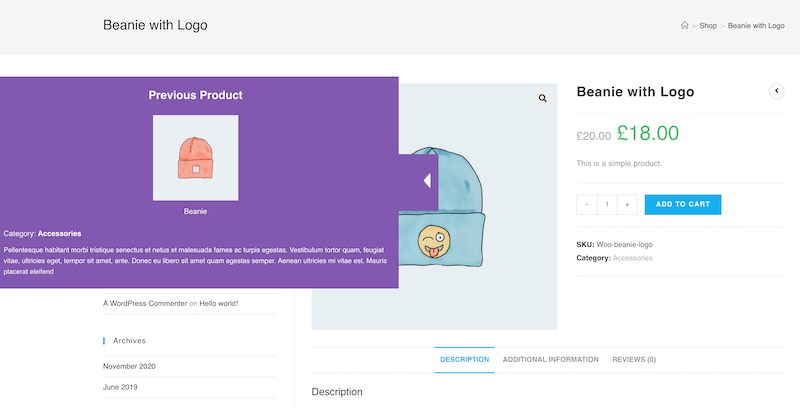Open the Beanie product name link
This screenshot has width=800, height=408.
pyautogui.click(x=195, y=211)
